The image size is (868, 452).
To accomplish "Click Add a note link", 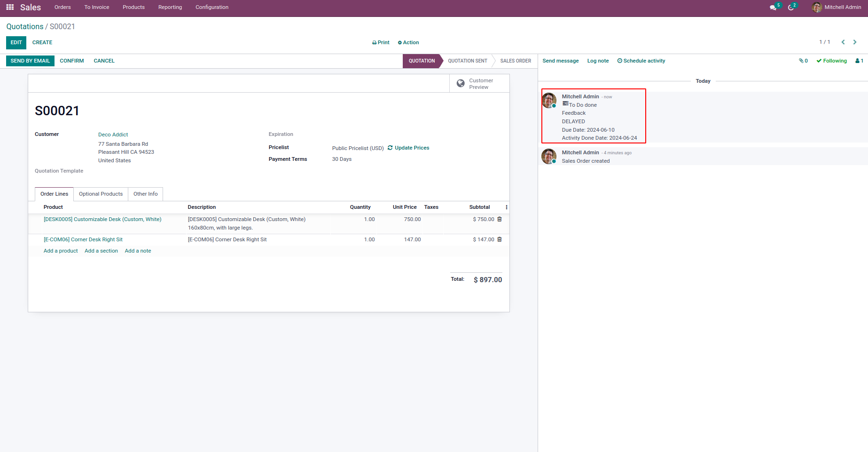I will point(138,251).
